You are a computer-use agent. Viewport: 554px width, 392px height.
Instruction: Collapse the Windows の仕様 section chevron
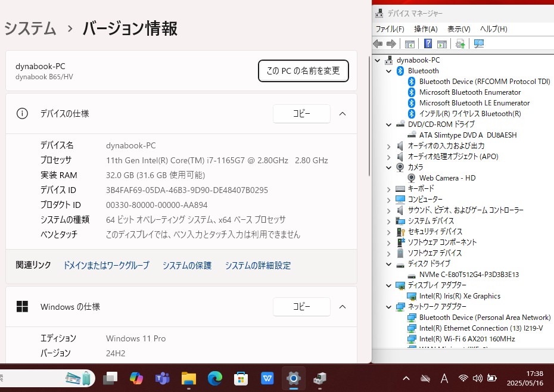pyautogui.click(x=343, y=307)
